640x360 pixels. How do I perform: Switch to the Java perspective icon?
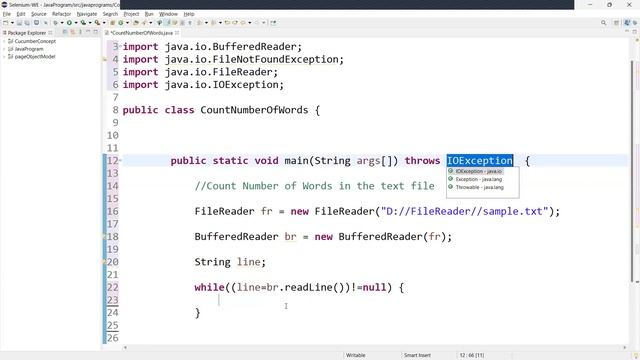(x=627, y=23)
